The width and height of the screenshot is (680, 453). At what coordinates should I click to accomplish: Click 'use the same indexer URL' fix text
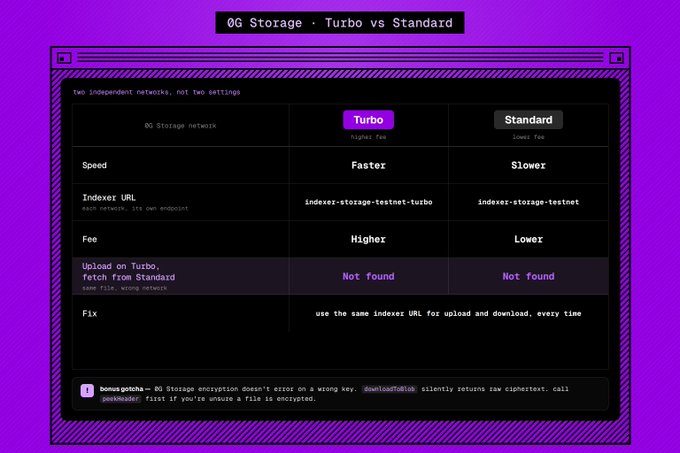[x=448, y=313]
